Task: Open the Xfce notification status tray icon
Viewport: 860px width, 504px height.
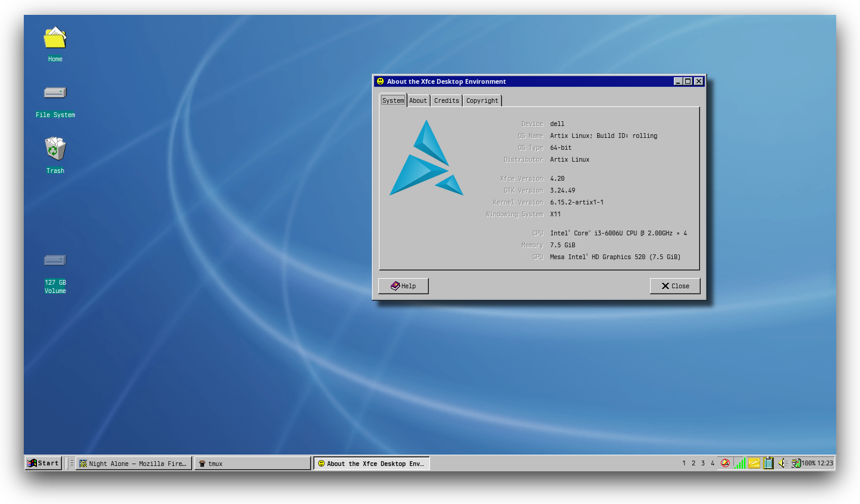Action: pyautogui.click(x=725, y=462)
